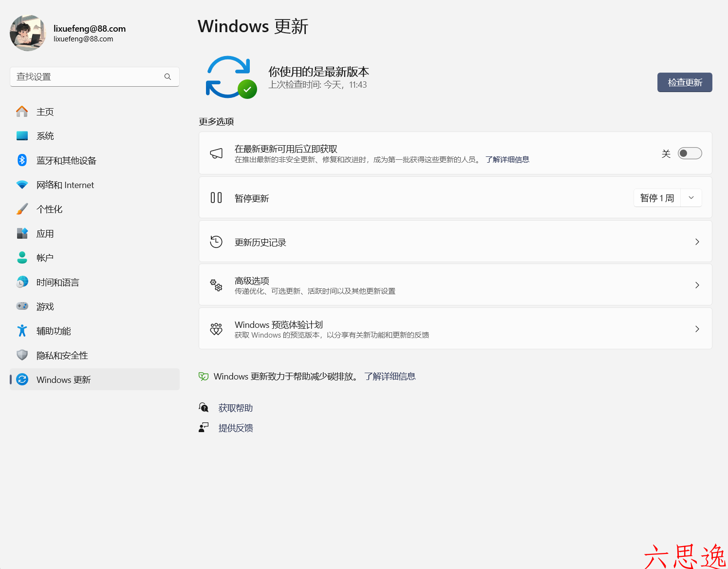Click the Wi-Fi icon for 网络和 Internet
Image resolution: width=728 pixels, height=569 pixels.
[22, 185]
